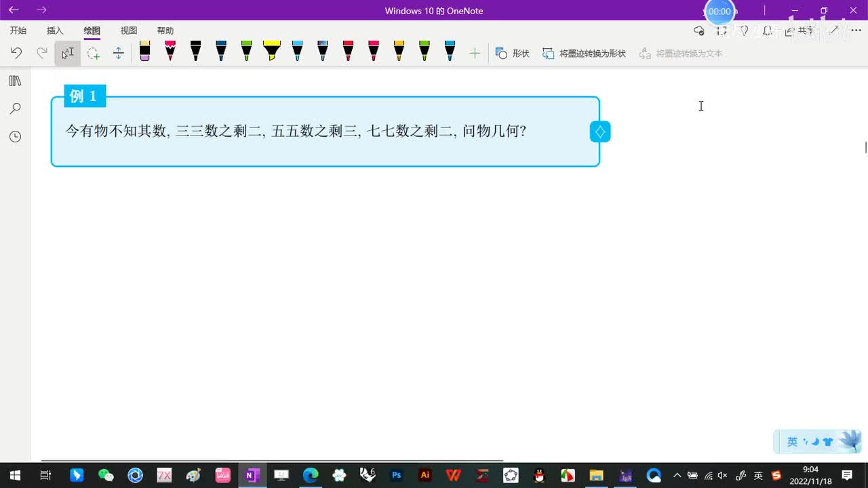Image resolution: width=868 pixels, height=488 pixels.
Task: Open the notifications bell
Action: (767, 30)
